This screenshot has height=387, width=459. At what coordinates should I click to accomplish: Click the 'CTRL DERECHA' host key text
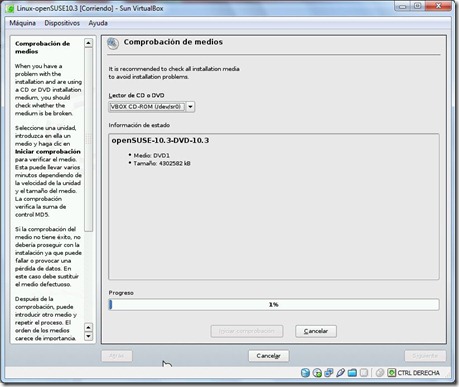(418, 373)
